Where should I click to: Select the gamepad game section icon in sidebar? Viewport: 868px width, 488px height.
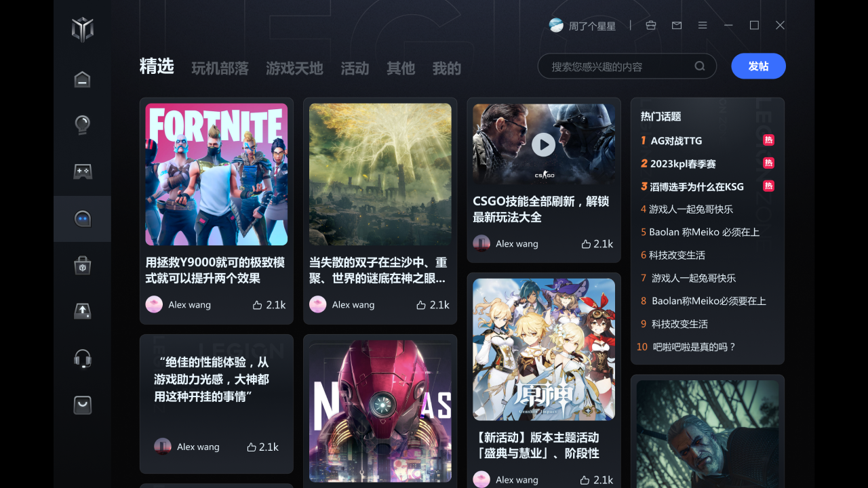pos(82,171)
